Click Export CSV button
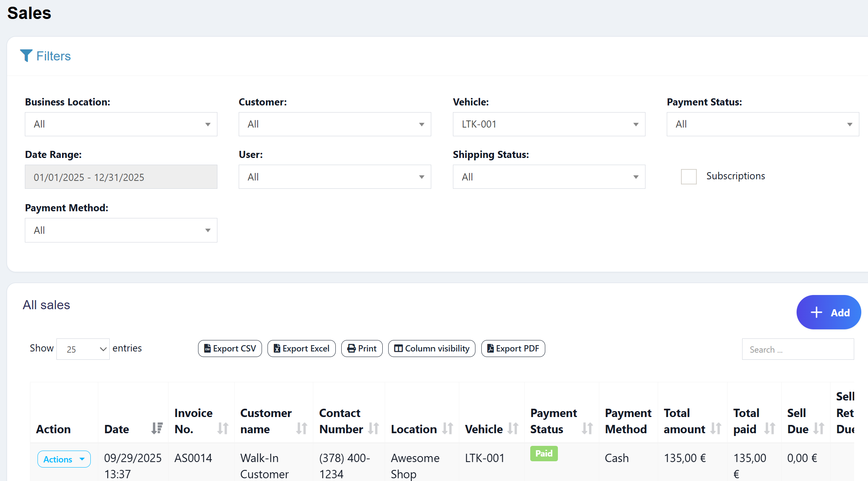Viewport: 868px width, 481px height. coord(230,349)
